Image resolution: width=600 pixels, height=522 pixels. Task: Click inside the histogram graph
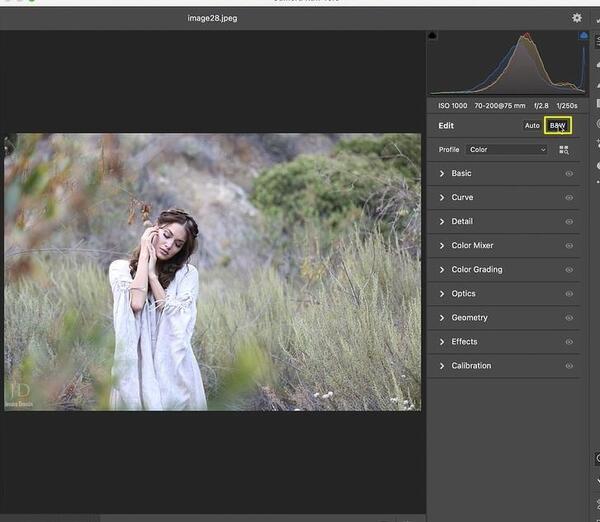pyautogui.click(x=507, y=64)
